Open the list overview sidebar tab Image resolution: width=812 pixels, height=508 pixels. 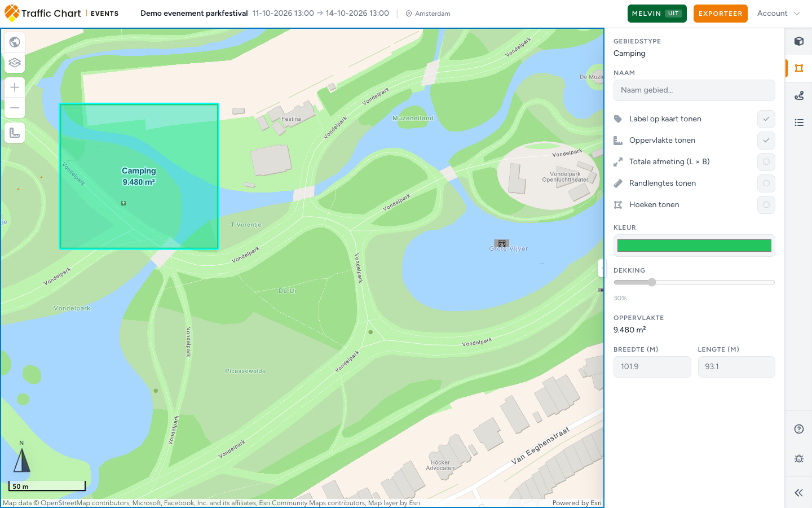pyautogui.click(x=799, y=122)
